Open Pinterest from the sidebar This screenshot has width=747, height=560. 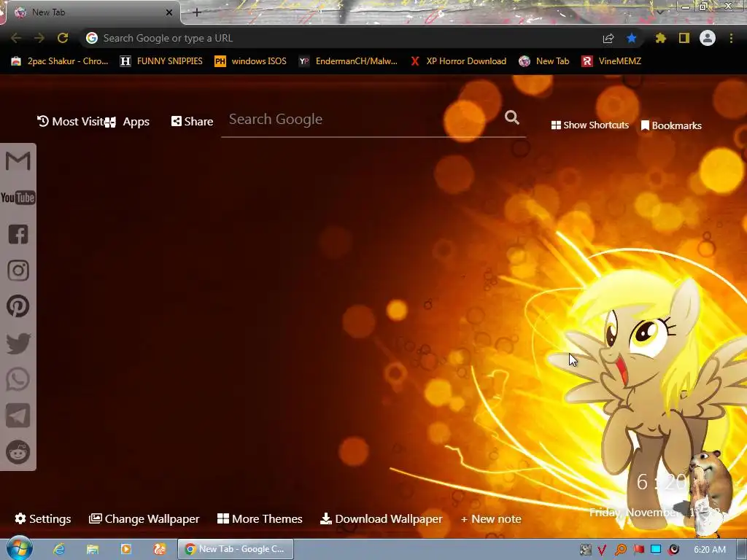tap(18, 306)
